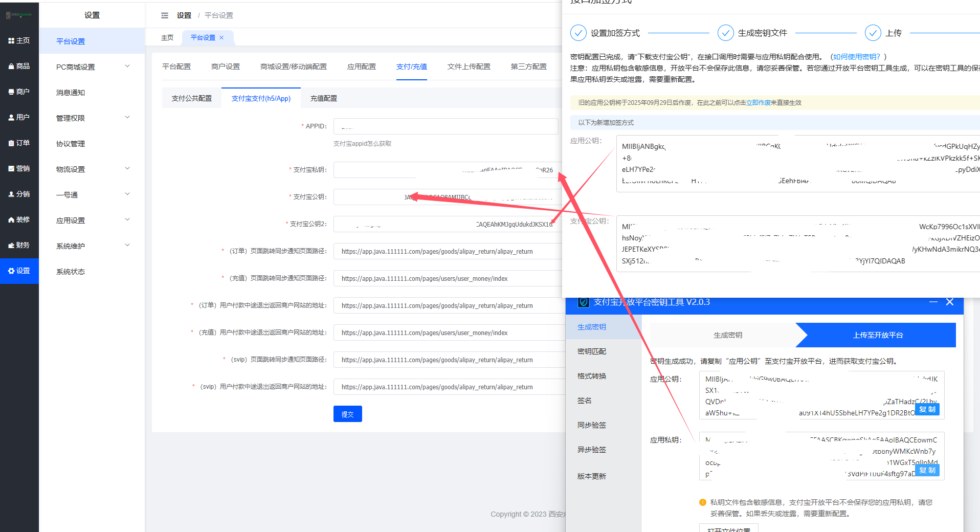Open 商品 in the dark sidebar
This screenshot has width=980, height=532.
19,66
